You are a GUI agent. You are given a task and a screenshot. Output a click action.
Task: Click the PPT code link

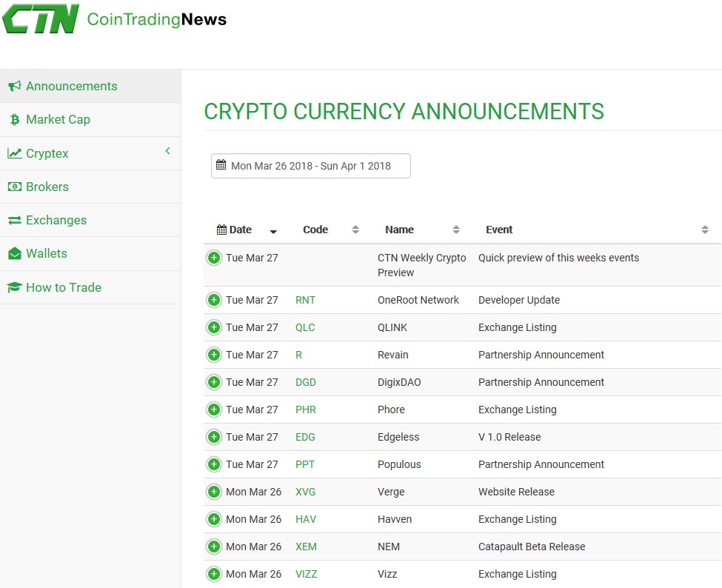tap(305, 464)
